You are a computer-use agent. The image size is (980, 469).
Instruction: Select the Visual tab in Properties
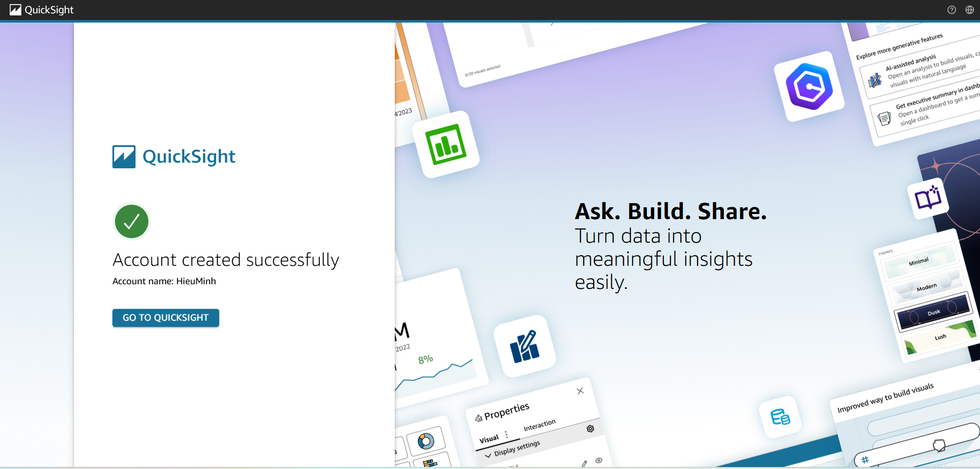[489, 439]
